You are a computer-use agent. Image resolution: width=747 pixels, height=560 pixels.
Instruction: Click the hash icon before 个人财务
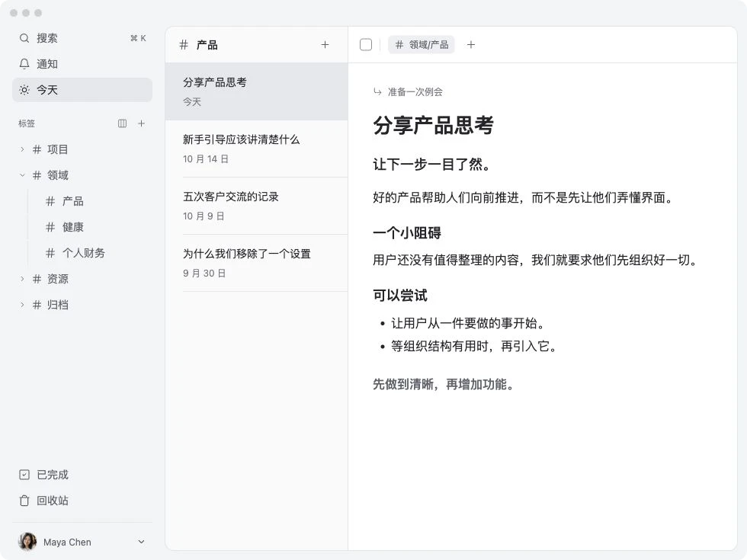pyautogui.click(x=50, y=253)
